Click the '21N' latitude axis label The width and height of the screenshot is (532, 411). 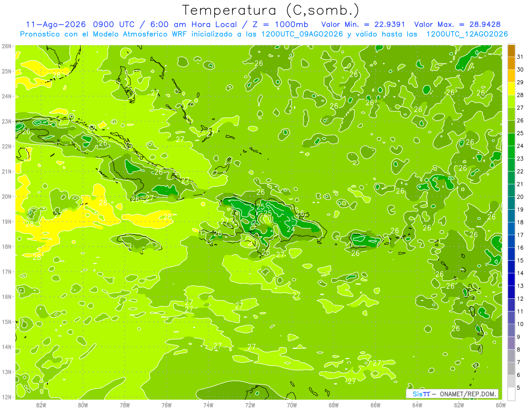(x=7, y=172)
